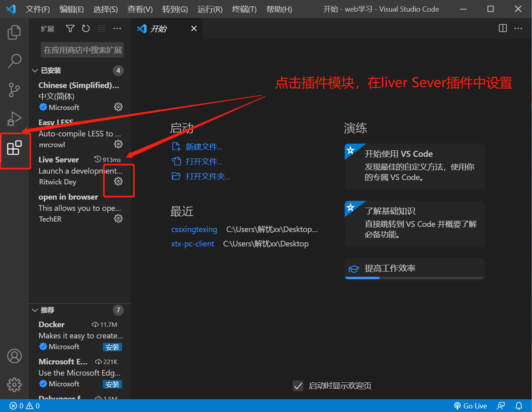
Task: Click Live Server 913ms activation time
Action: [107, 160]
